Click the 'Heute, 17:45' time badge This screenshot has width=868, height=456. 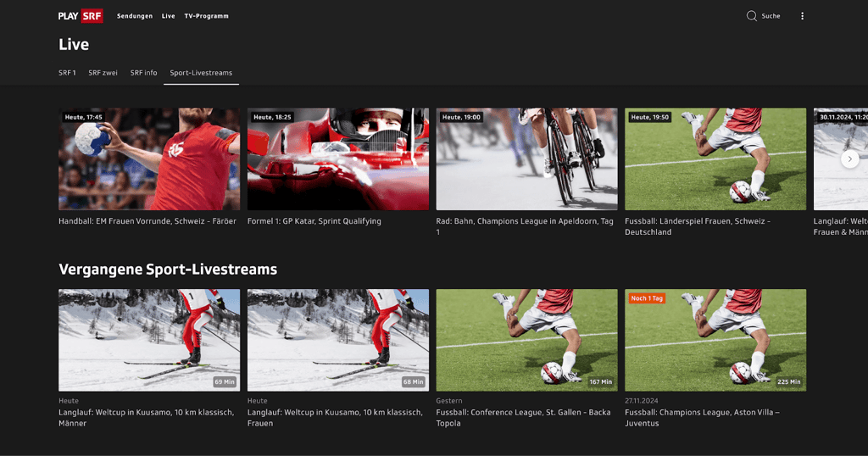pos(83,117)
